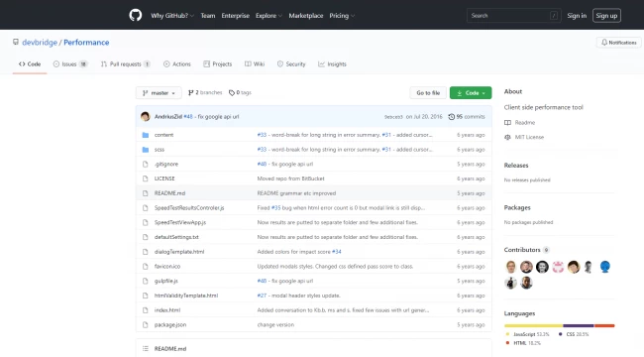Open dialogTemplate.html file

tap(179, 252)
